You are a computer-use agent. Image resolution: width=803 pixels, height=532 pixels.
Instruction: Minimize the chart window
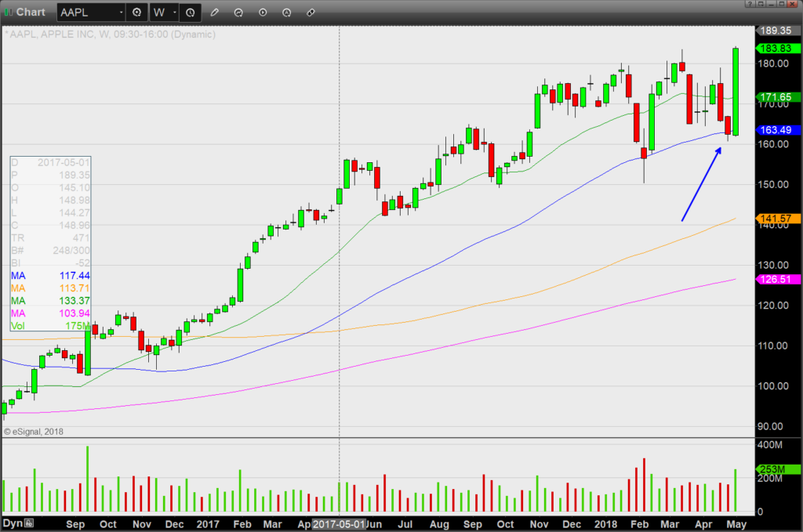pyautogui.click(x=771, y=4)
